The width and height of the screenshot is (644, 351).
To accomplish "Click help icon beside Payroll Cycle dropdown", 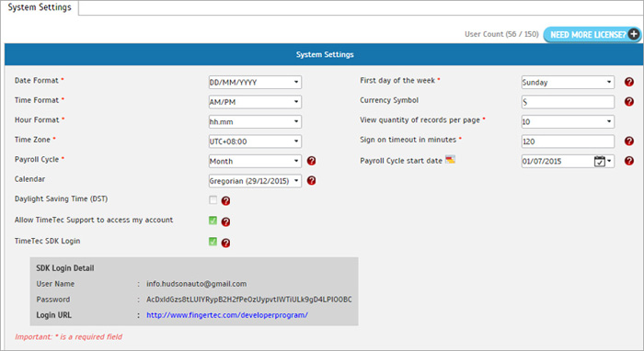I will [311, 161].
